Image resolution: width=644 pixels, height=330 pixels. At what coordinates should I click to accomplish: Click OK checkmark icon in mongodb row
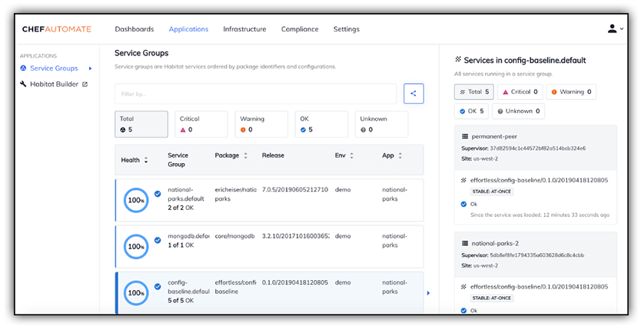[x=158, y=241]
